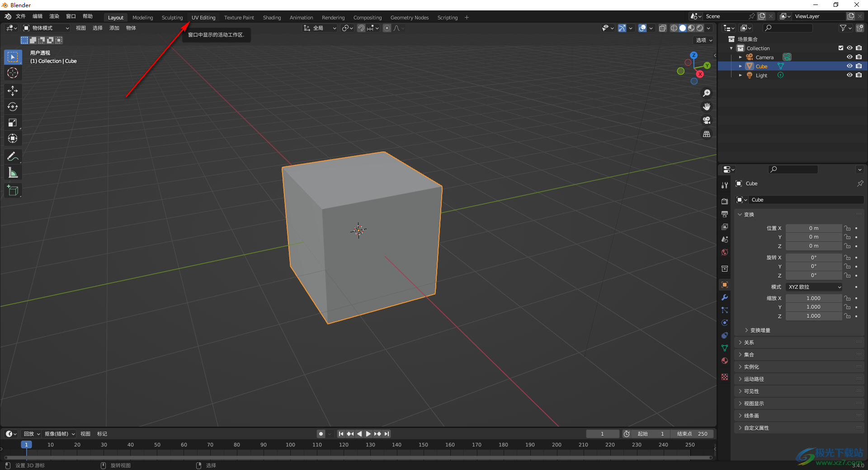Select the Move tool in left toolbar
This screenshot has height=470, width=868.
click(x=13, y=91)
